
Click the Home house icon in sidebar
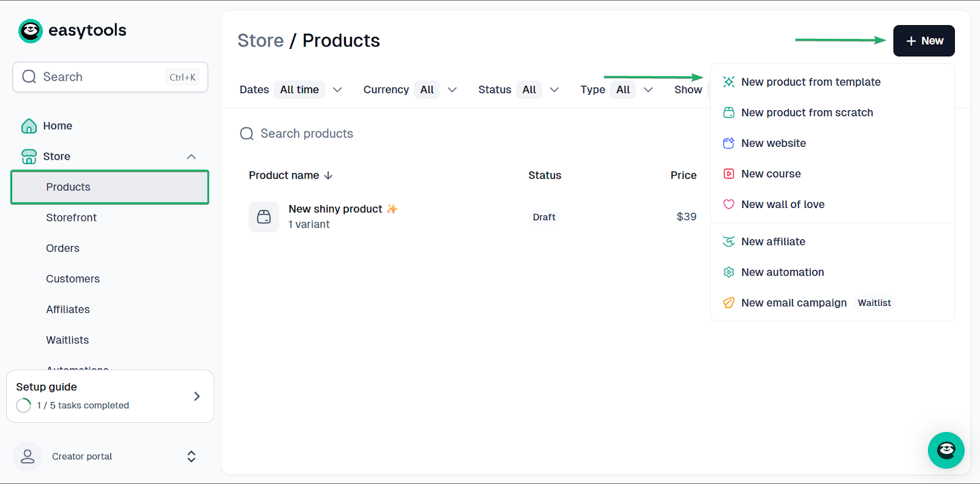29,126
